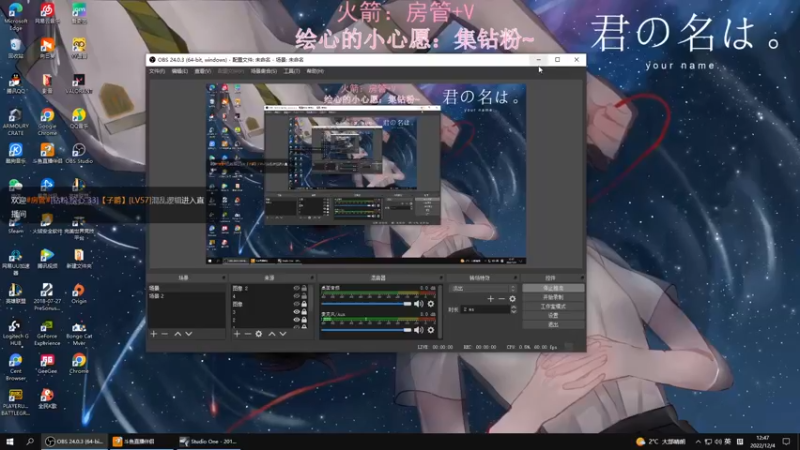Click the 开始录制 button in Controls

tap(553, 297)
